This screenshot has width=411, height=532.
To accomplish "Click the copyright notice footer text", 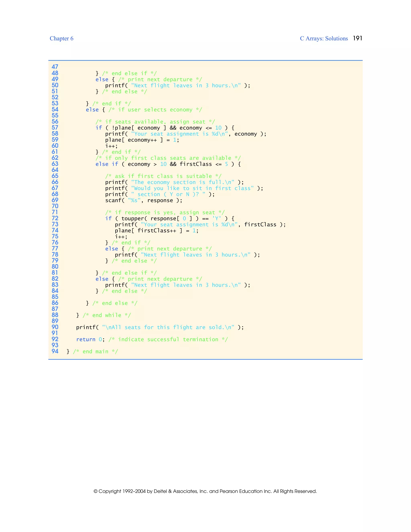I will pyautogui.click(x=205, y=491).
